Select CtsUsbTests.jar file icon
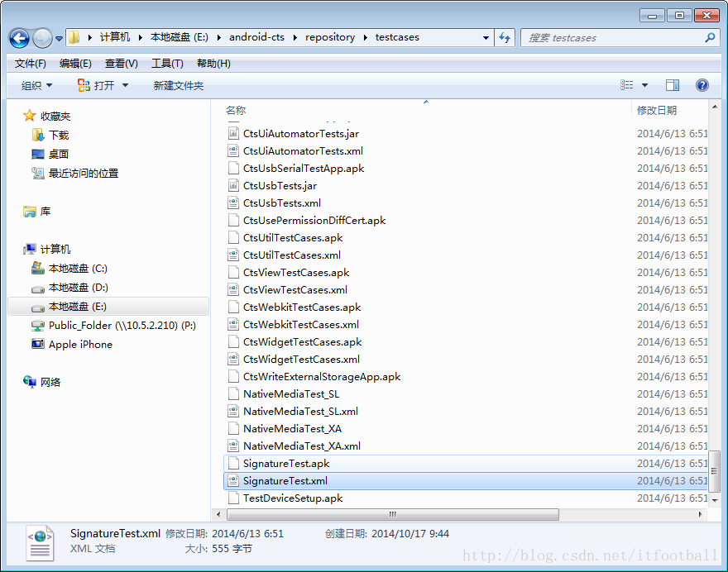 (x=233, y=185)
